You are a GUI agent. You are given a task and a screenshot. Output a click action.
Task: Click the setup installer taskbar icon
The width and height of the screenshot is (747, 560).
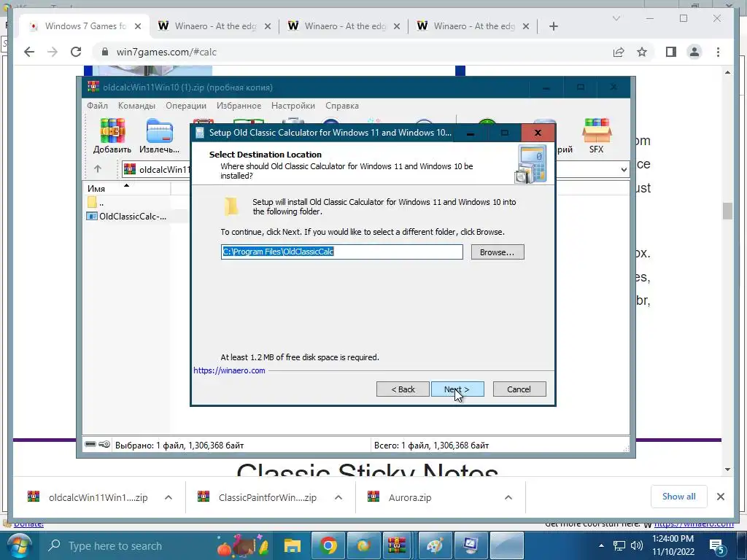coord(471,545)
